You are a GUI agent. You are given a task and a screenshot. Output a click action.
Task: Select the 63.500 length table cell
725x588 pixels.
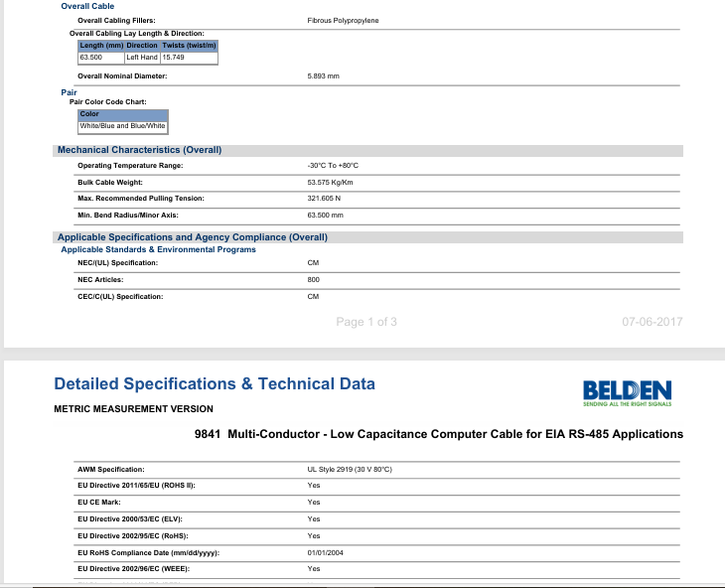tap(101, 58)
